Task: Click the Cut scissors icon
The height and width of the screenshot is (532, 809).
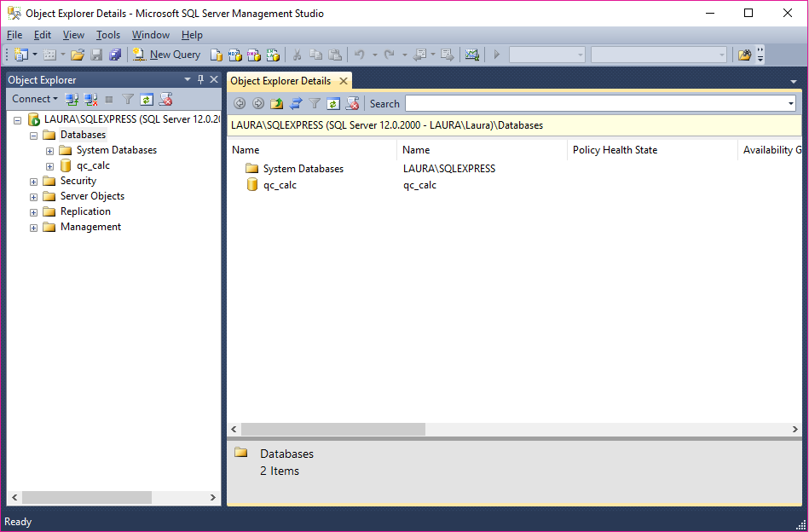Action: [297, 55]
